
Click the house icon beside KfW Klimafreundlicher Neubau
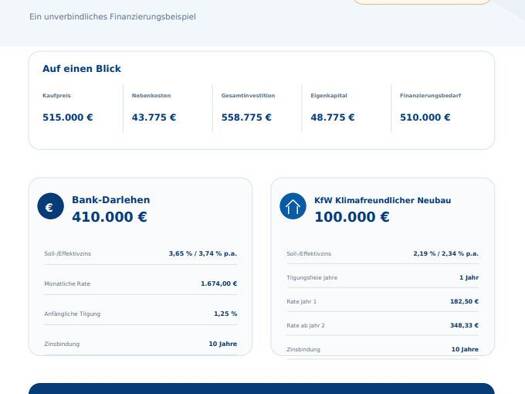pyautogui.click(x=293, y=206)
